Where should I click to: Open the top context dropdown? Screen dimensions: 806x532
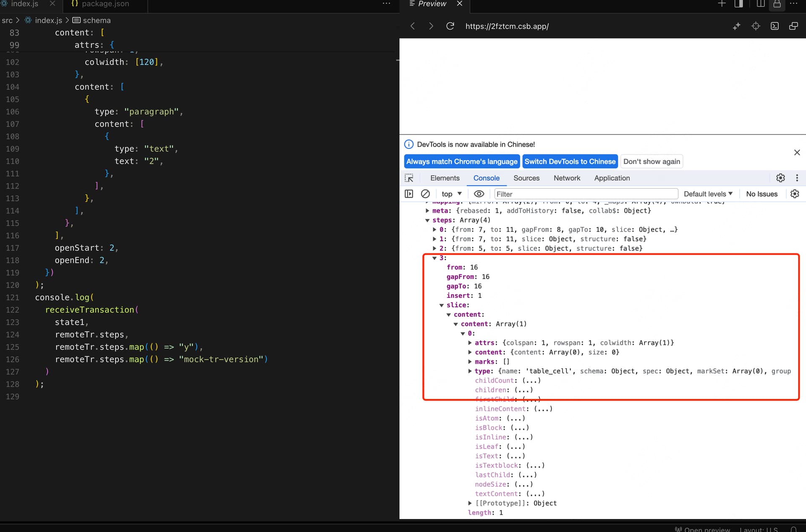451,194
